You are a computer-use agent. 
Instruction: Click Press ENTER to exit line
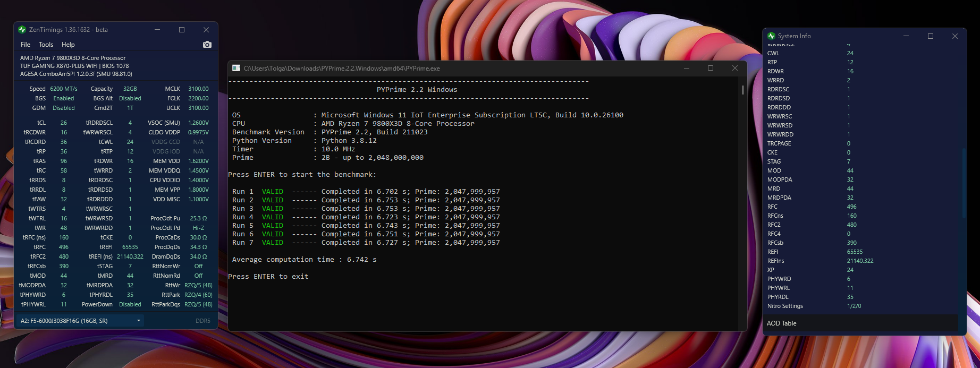click(x=268, y=276)
